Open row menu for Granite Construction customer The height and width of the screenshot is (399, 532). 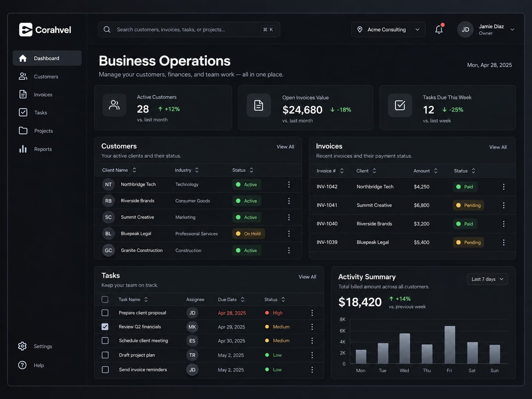(289, 251)
